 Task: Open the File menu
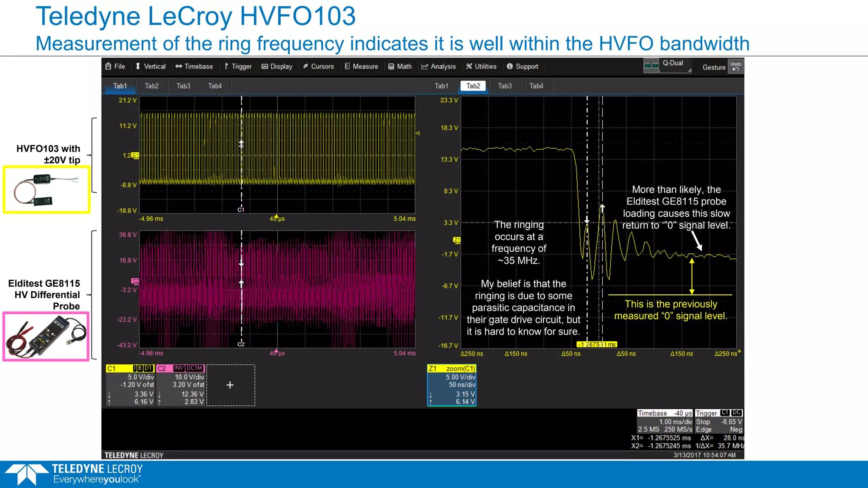[115, 67]
